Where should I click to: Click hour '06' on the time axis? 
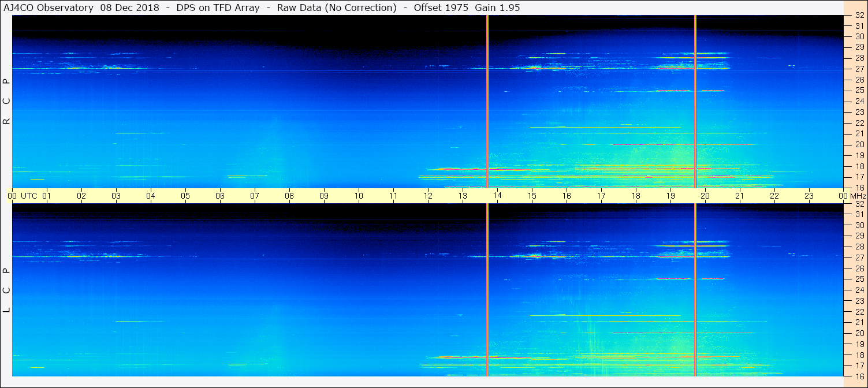[x=220, y=196]
